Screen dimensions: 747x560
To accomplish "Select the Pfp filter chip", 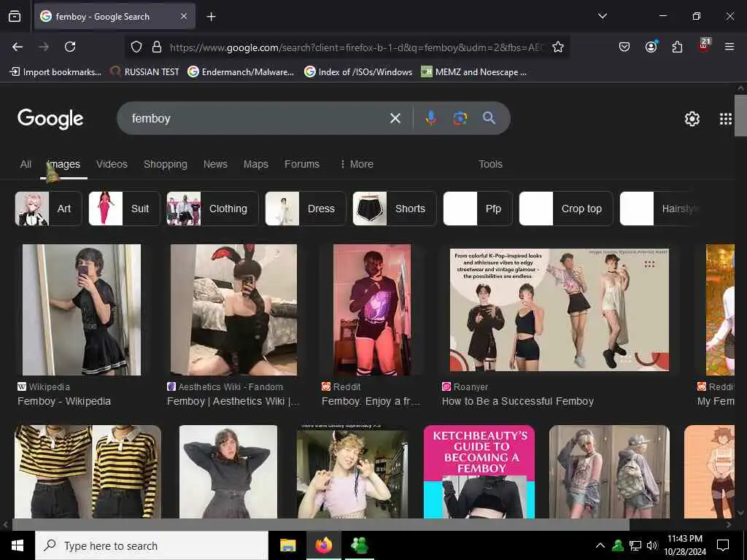I will pos(478,209).
